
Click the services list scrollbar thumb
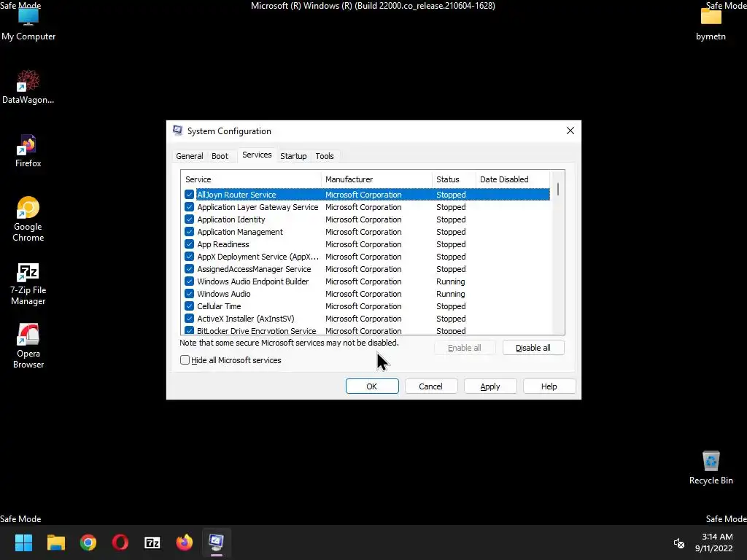[x=558, y=189]
